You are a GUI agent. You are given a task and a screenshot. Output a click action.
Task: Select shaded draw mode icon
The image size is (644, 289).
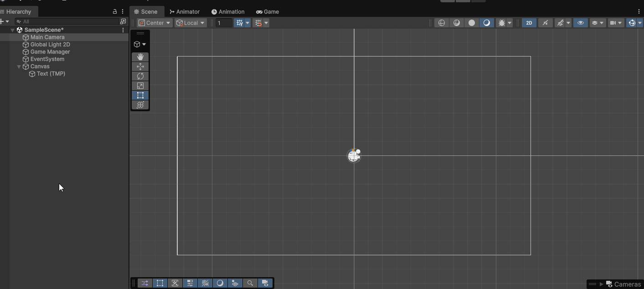coord(487,23)
